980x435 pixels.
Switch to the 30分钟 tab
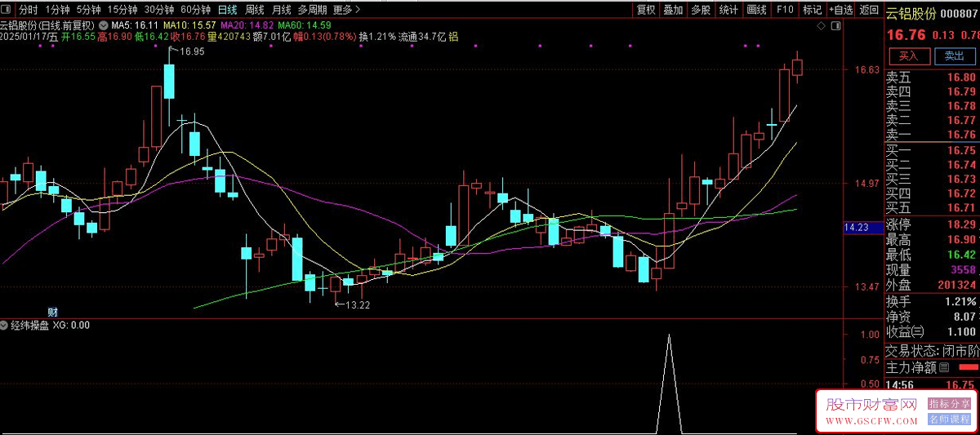(158, 10)
